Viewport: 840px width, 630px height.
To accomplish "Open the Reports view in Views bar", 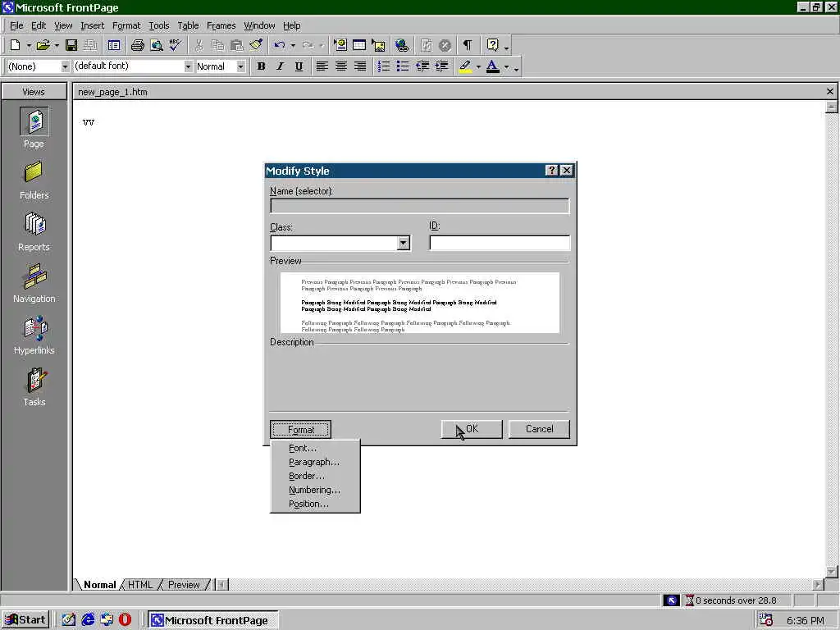I will tap(34, 232).
